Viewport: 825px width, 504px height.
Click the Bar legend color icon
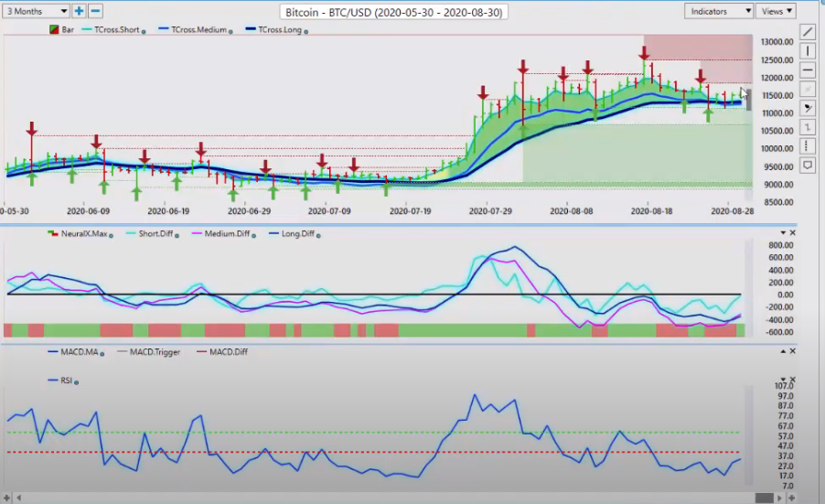click(x=54, y=29)
